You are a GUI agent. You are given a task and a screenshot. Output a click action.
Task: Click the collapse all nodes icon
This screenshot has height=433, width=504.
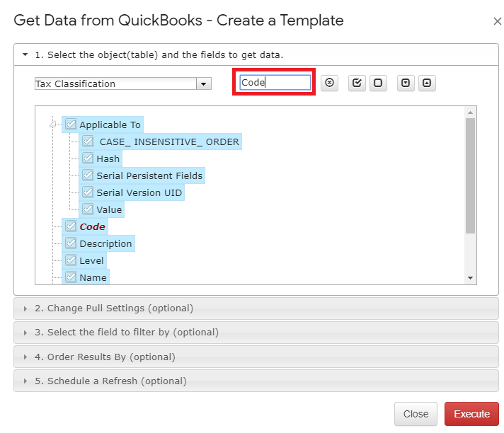pos(427,83)
